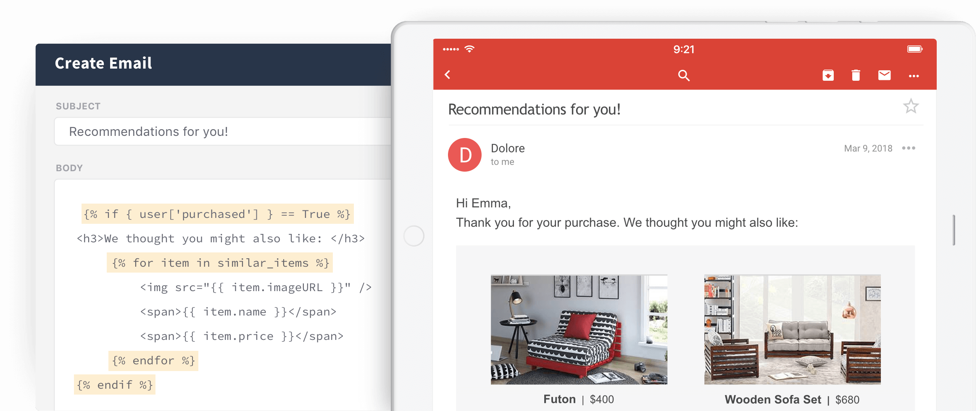
Task: Open message options next to Mar 9, 2018
Action: pos(909,148)
